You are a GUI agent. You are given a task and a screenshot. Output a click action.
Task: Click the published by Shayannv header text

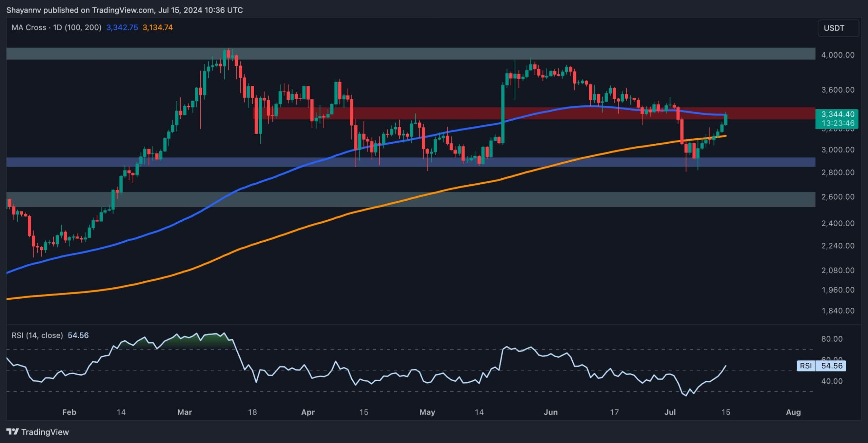(124, 10)
